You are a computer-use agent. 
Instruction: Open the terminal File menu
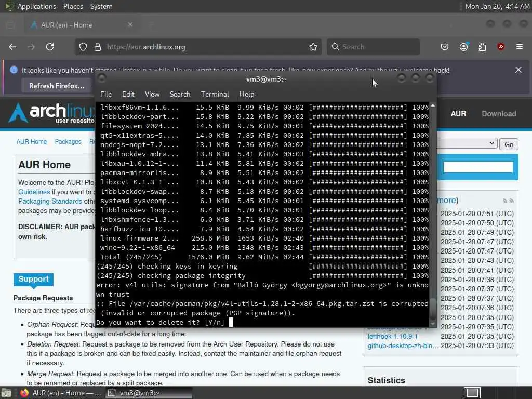tap(106, 95)
